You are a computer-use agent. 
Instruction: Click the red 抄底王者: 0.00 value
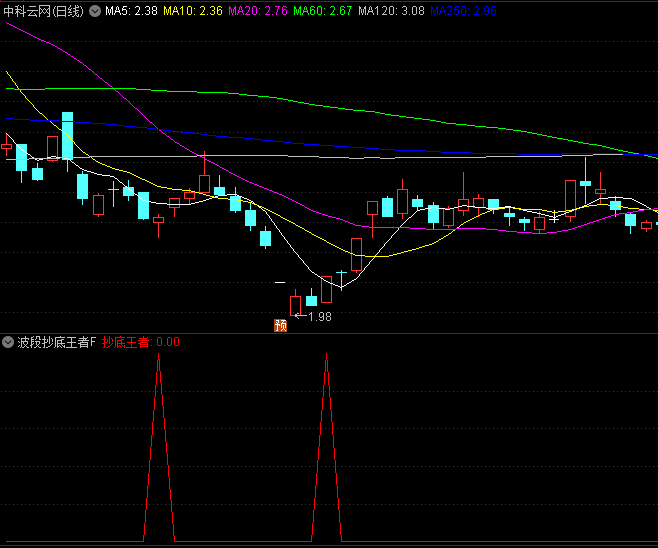141,342
